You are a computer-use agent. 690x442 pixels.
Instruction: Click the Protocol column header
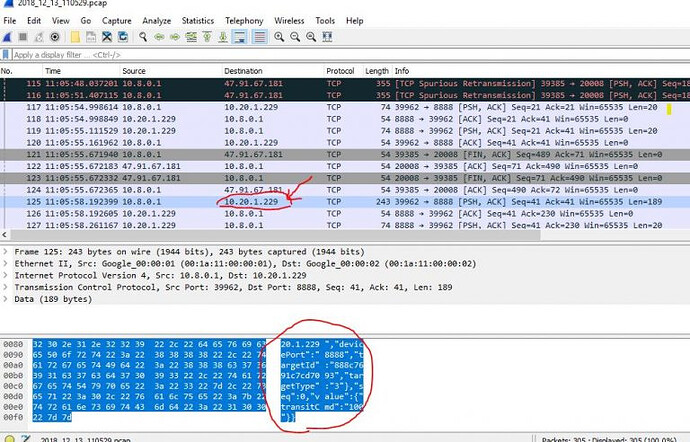pos(340,71)
